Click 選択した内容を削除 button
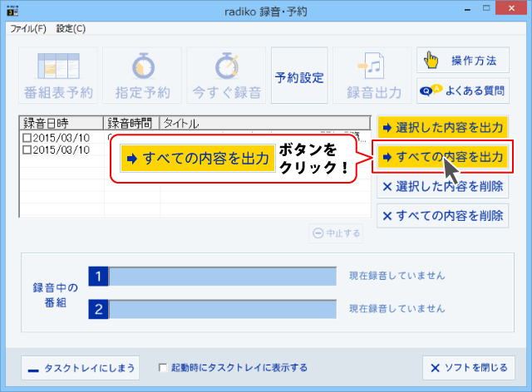The width and height of the screenshot is (532, 392). [x=442, y=186]
